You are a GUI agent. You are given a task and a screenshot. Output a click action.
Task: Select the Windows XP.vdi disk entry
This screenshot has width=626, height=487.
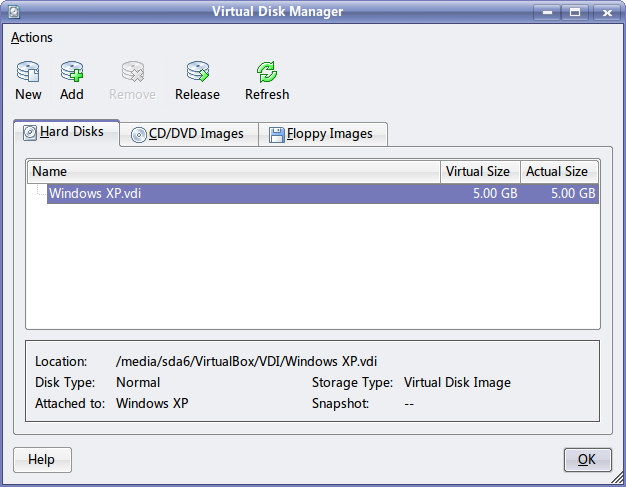tap(323, 194)
